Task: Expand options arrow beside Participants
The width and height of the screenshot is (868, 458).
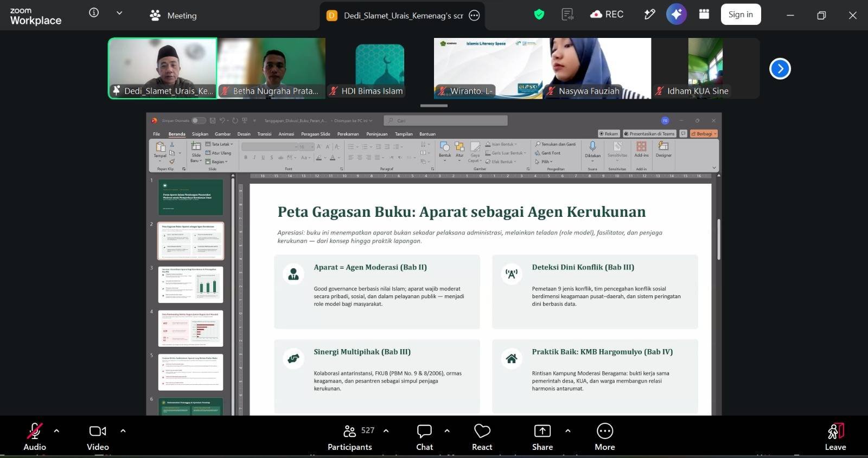Action: click(x=386, y=431)
